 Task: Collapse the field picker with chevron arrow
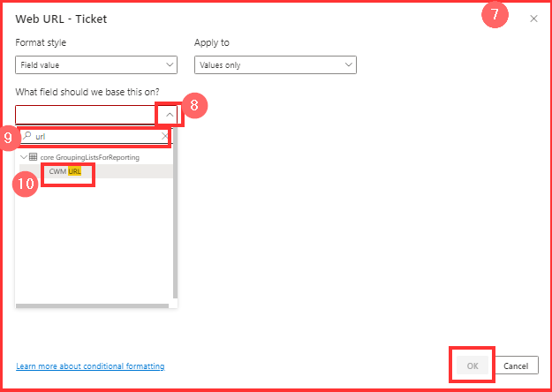coord(170,114)
